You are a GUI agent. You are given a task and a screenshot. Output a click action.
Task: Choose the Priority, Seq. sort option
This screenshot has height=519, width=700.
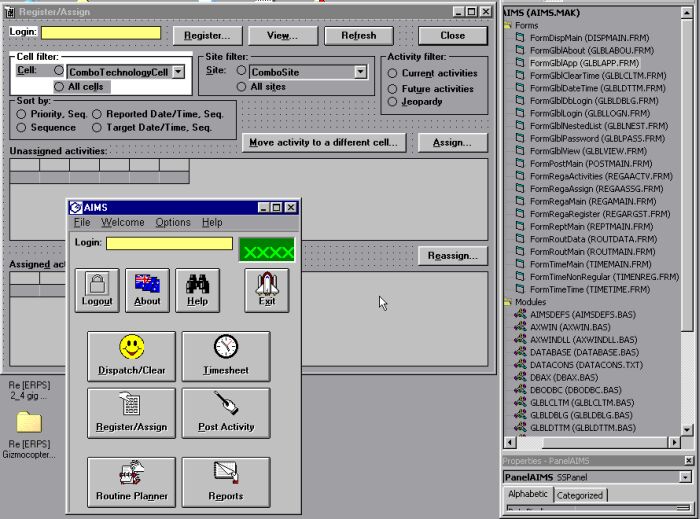(x=21, y=114)
